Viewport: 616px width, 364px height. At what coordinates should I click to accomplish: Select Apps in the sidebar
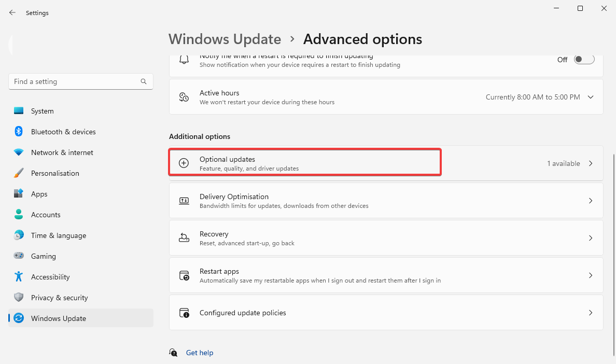[x=80, y=194]
